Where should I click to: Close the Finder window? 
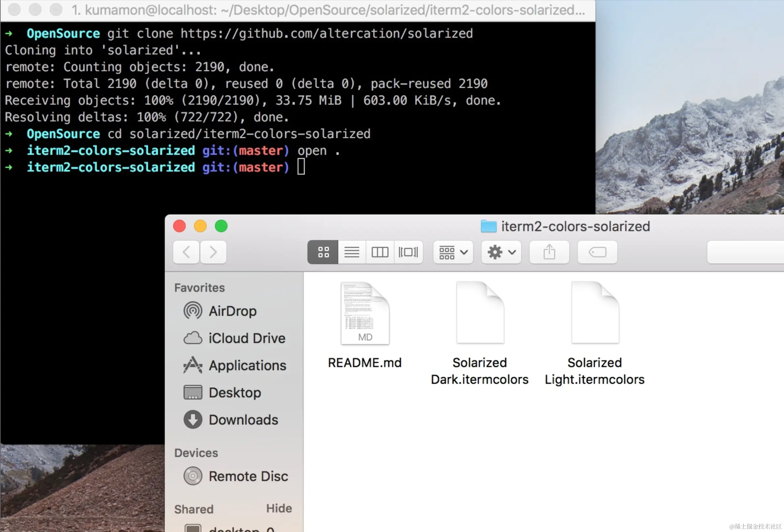179,226
